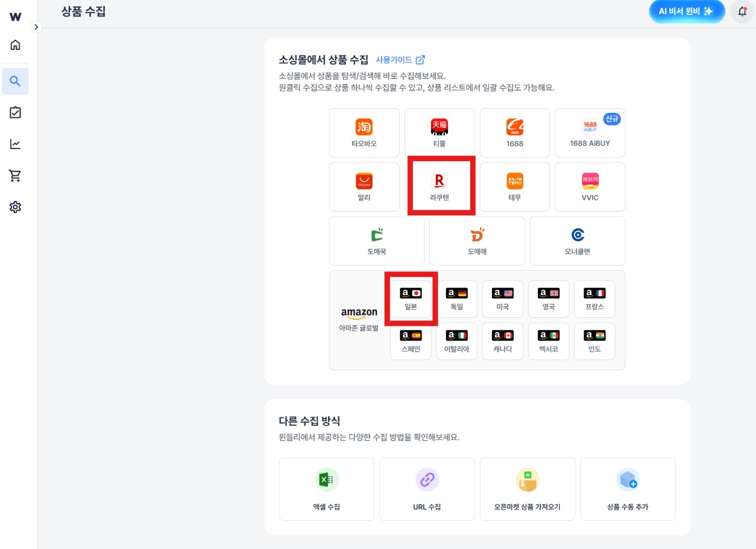Open 오픈마켓 상품 가져오기 card
This screenshot has height=549, width=756.
tap(527, 489)
